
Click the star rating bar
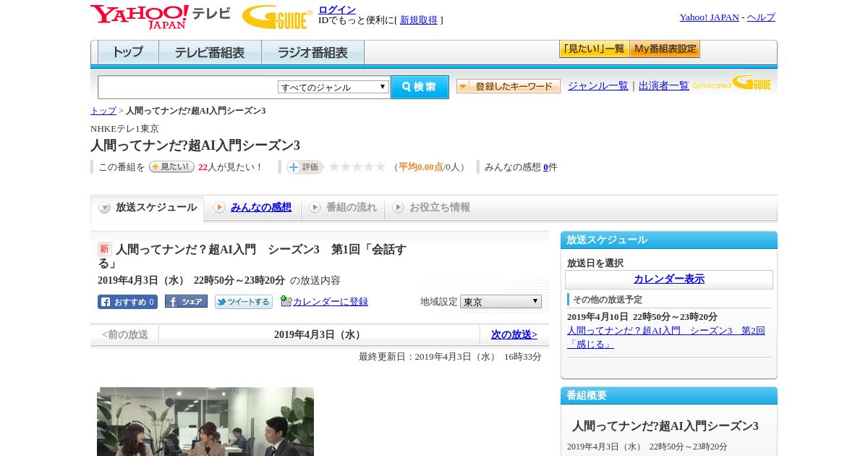click(357, 167)
